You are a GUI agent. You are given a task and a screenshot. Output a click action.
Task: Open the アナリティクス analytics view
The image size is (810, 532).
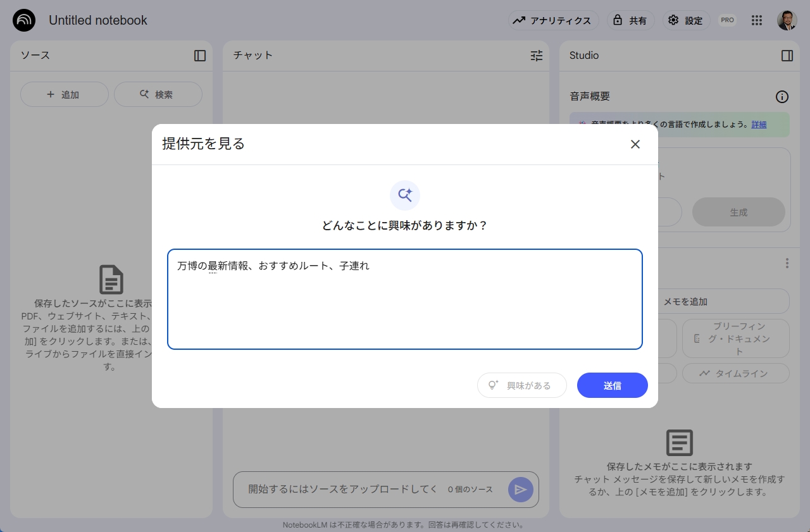click(x=554, y=20)
